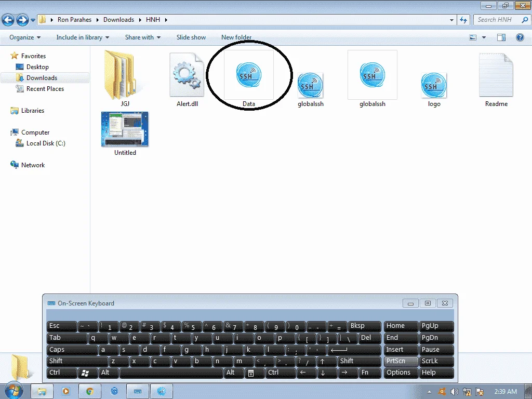The height and width of the screenshot is (399, 532).
Task: Click HNH in the address breadcrumb
Action: coord(153,20)
